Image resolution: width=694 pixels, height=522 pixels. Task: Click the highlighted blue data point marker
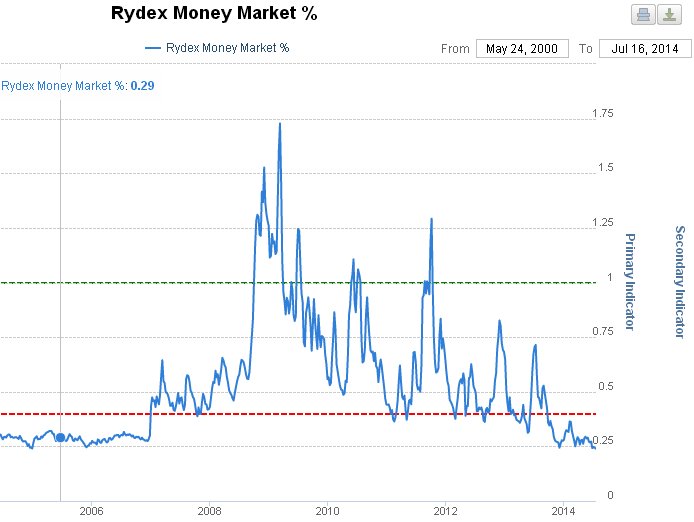[60, 437]
